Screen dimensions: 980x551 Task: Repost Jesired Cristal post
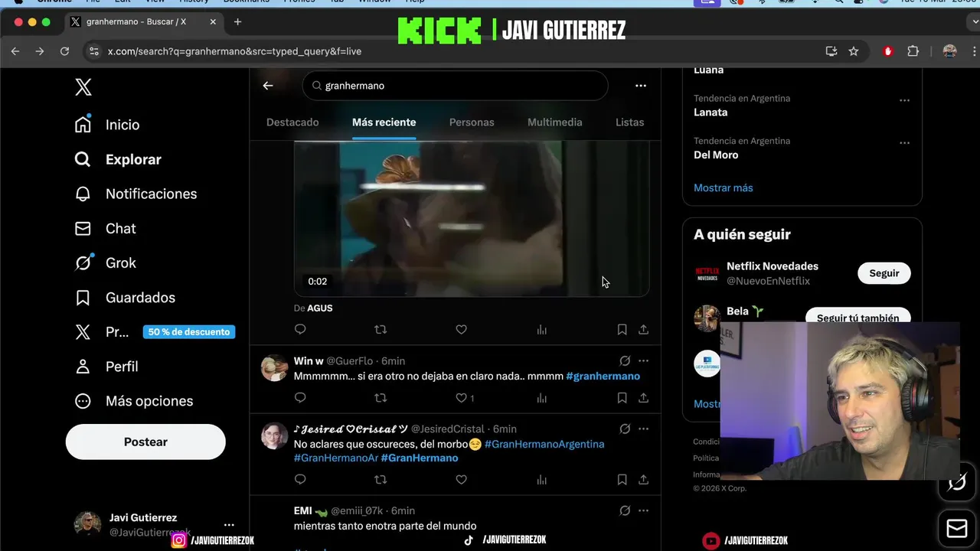[381, 480]
